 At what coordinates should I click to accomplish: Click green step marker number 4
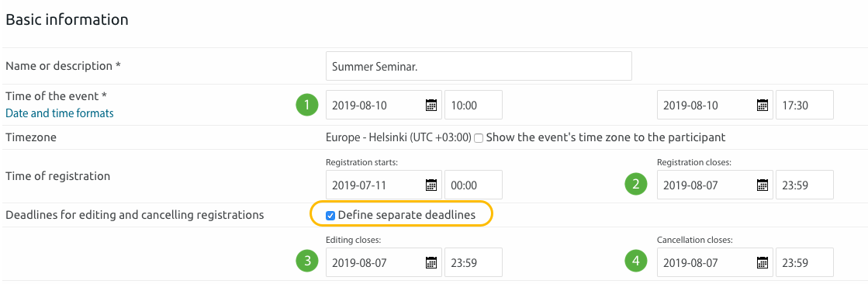[636, 261]
